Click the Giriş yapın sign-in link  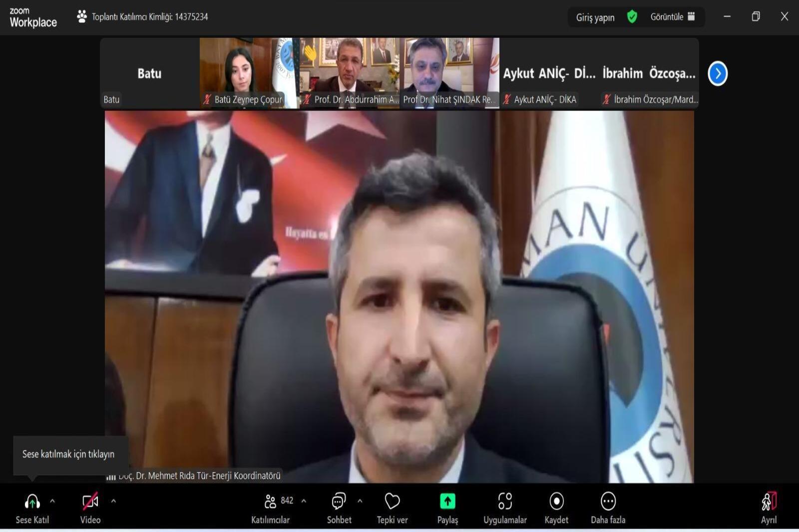[x=595, y=17]
